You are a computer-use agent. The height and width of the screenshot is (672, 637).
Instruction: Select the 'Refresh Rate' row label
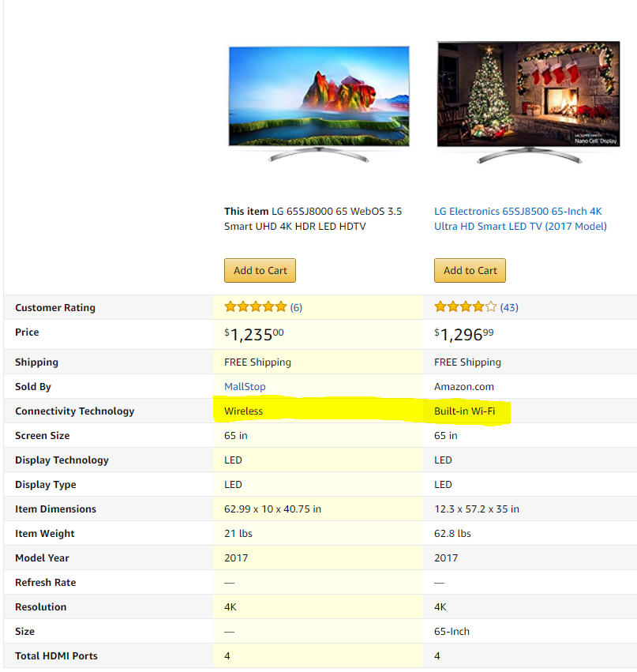point(46,583)
